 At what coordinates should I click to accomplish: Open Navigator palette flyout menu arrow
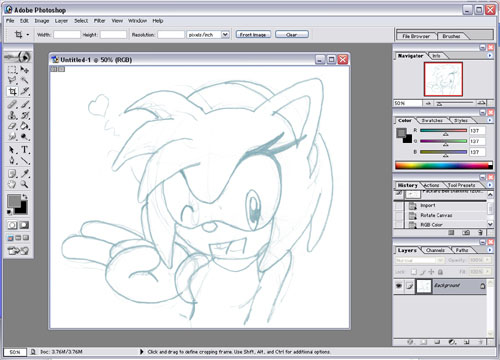[490, 56]
